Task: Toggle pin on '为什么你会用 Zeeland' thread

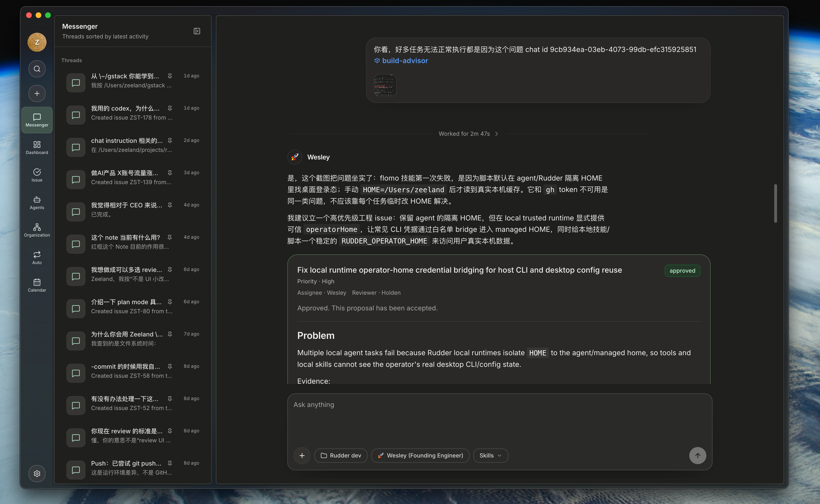Action: pos(170,334)
